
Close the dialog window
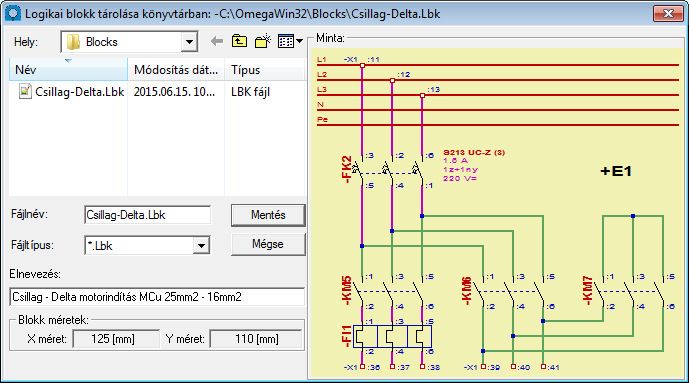pyautogui.click(x=668, y=14)
